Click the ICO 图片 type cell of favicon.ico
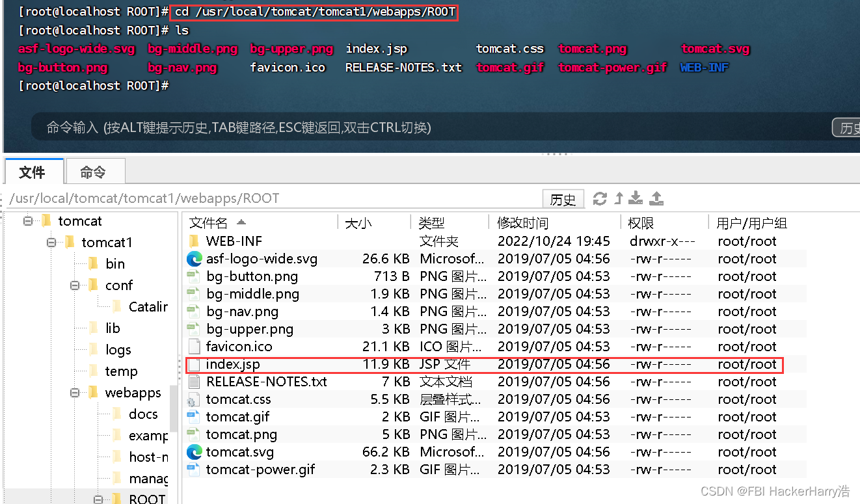 (451, 347)
